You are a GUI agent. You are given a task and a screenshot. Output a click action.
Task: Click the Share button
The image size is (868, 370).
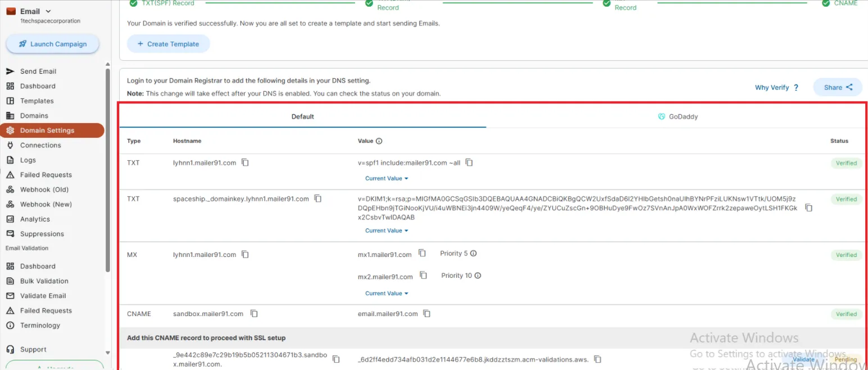click(x=838, y=87)
